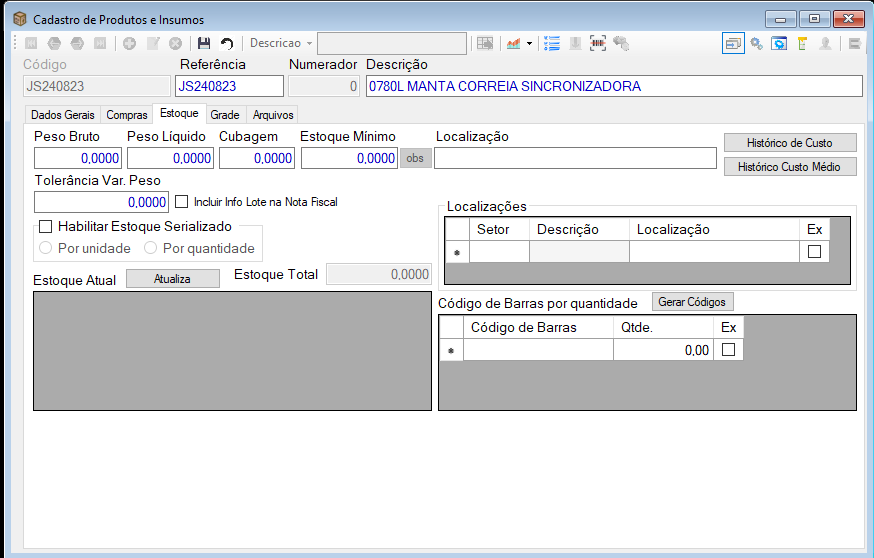
Task: Tick the Ex checkbox in Localizações grid
Action: [814, 251]
